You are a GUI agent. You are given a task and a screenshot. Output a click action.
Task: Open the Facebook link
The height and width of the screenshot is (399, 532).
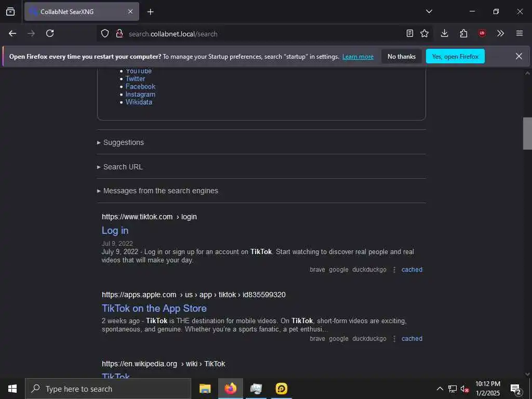140,87
